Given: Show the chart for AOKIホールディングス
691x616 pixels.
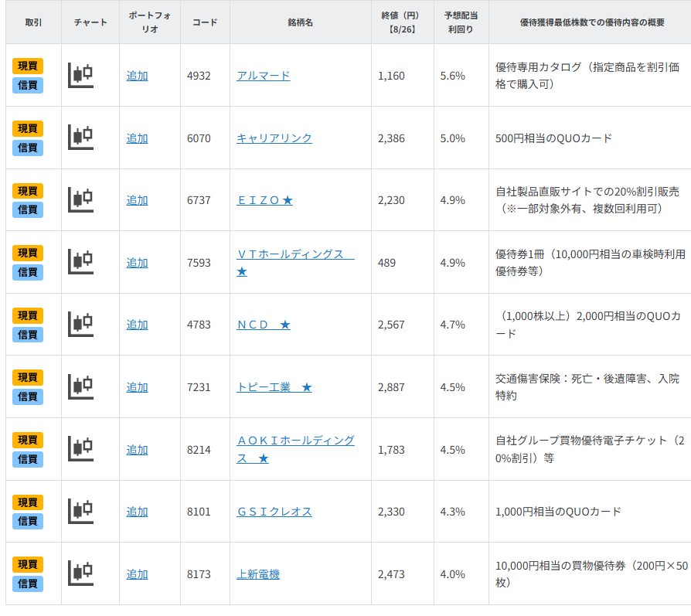Looking at the screenshot, I should point(80,449).
